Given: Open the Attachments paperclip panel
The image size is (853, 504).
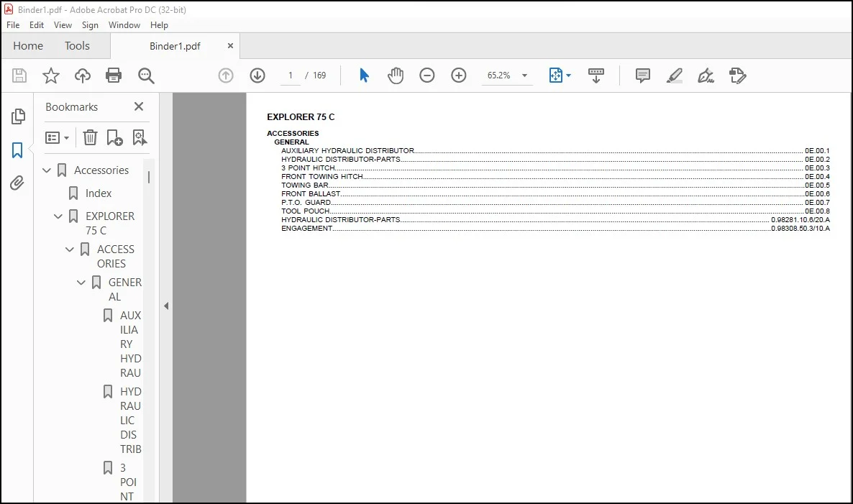Looking at the screenshot, I should pyautogui.click(x=17, y=183).
